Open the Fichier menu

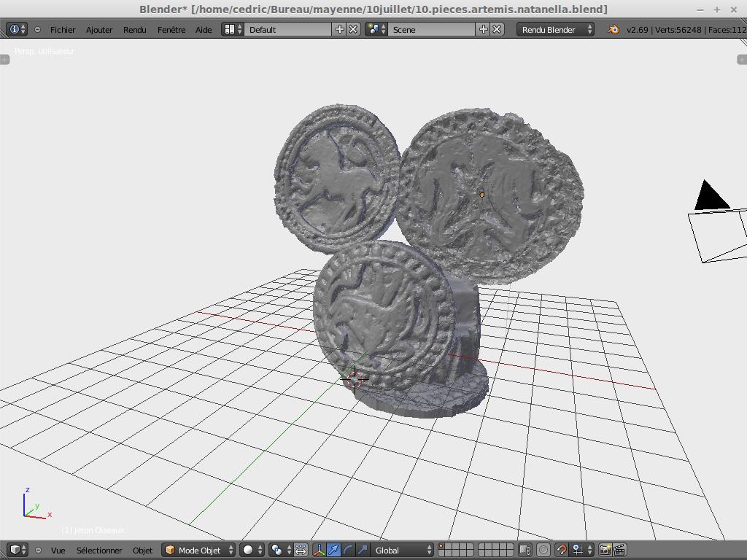tap(63, 29)
